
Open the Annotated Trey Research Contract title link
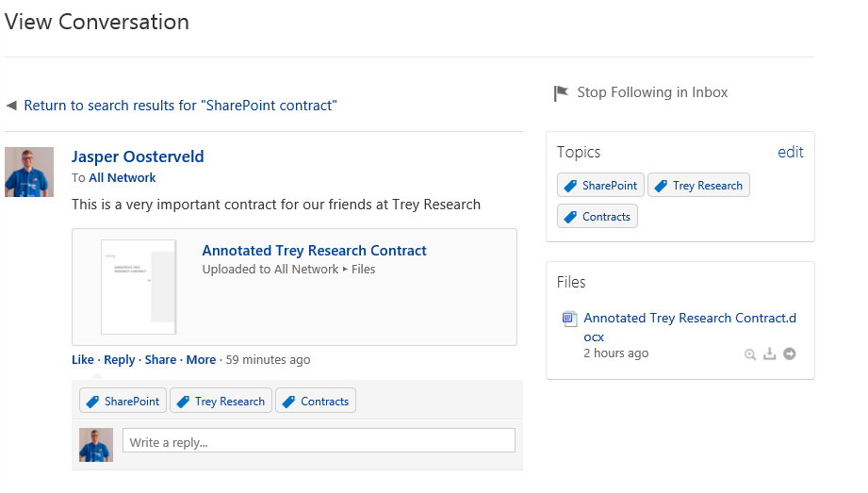pyautogui.click(x=314, y=251)
